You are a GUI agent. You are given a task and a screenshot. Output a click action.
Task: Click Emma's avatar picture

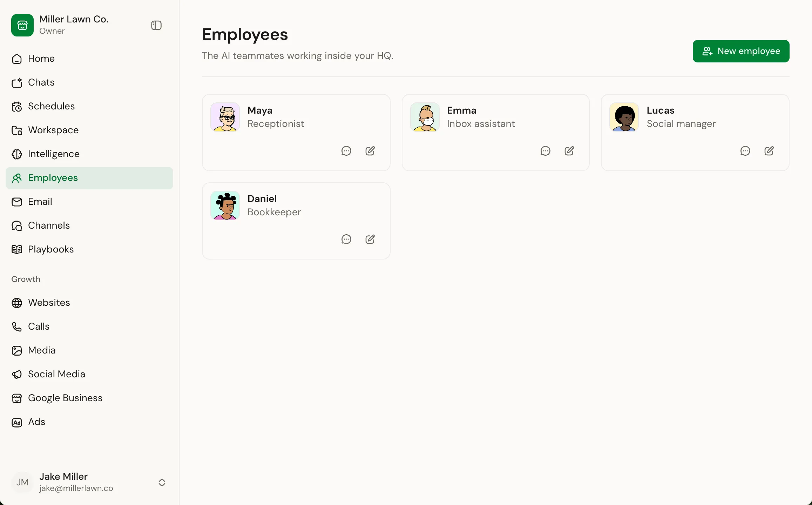click(x=425, y=117)
